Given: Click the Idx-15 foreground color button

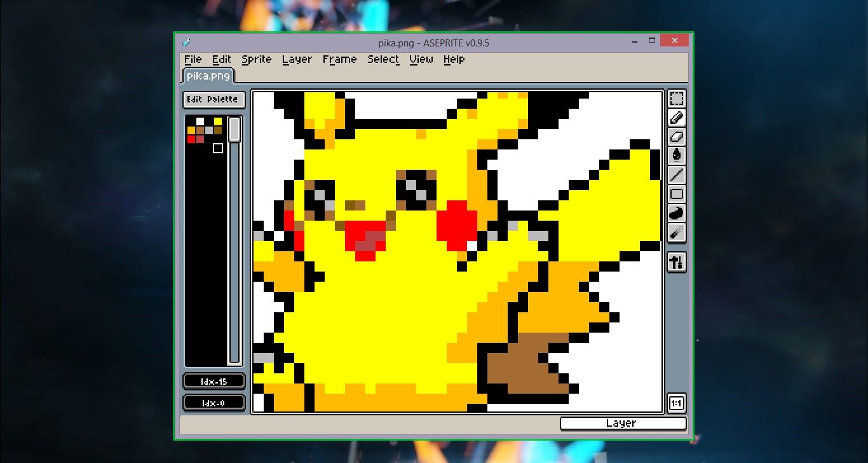Looking at the screenshot, I should pos(214,382).
